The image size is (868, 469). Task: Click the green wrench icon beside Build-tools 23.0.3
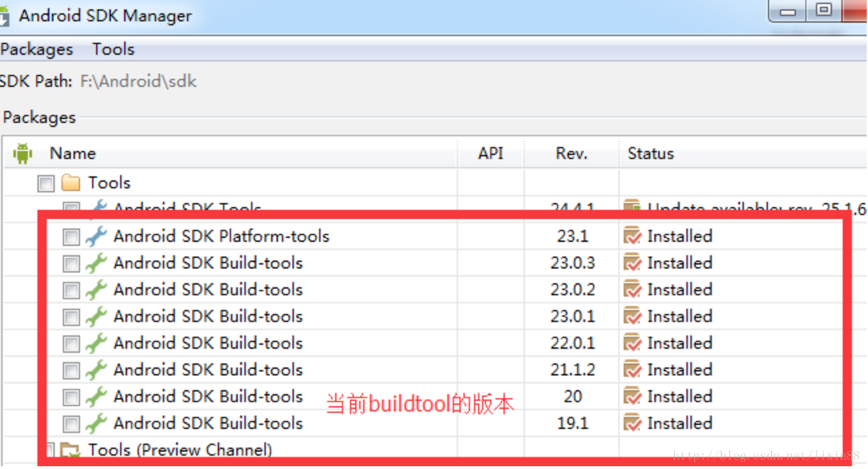[97, 263]
